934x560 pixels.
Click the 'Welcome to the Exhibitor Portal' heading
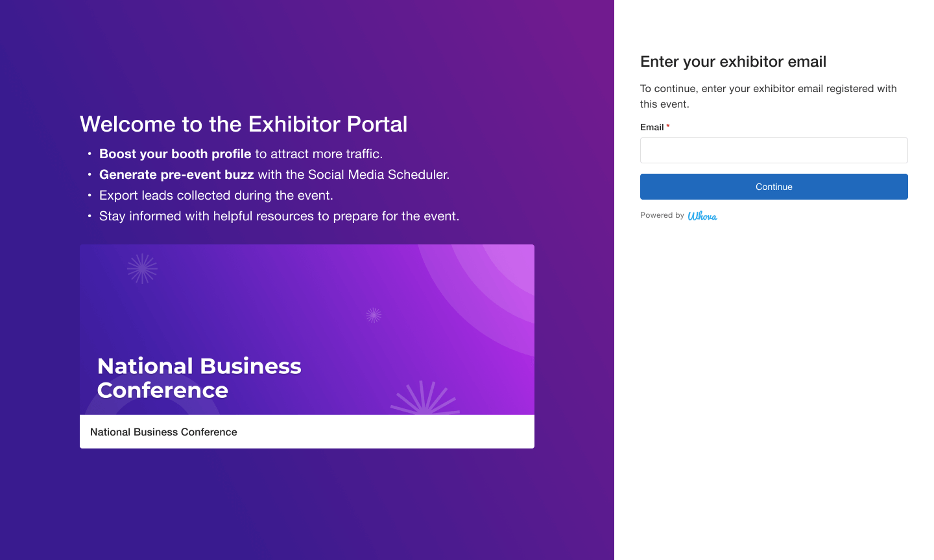pos(243,124)
